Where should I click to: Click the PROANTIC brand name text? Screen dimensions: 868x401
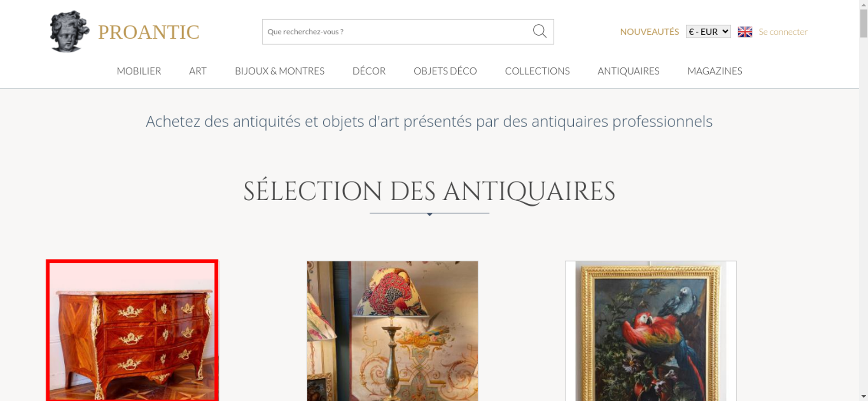pyautogui.click(x=148, y=32)
